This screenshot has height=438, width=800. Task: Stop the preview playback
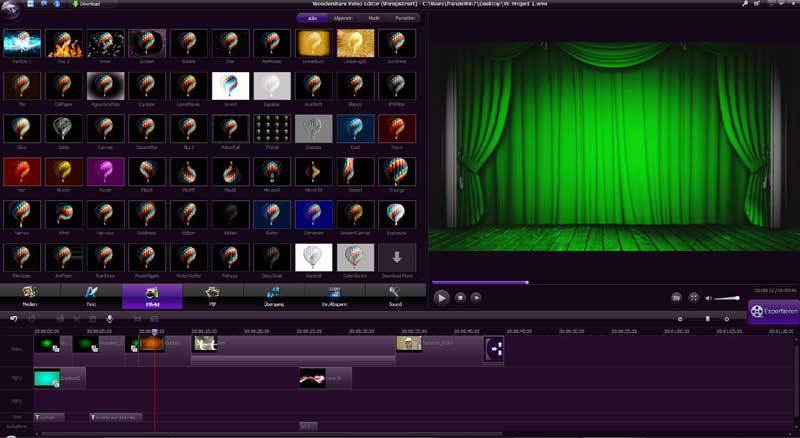pos(460,298)
